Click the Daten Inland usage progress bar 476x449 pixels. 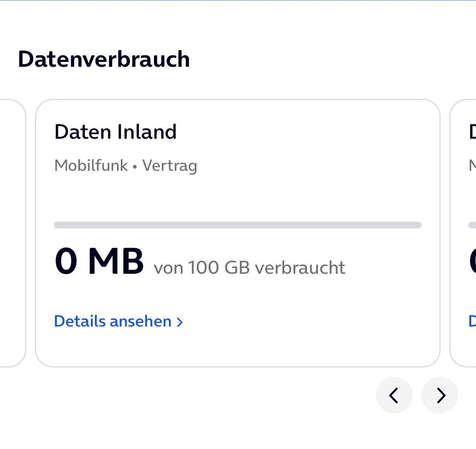(x=237, y=225)
